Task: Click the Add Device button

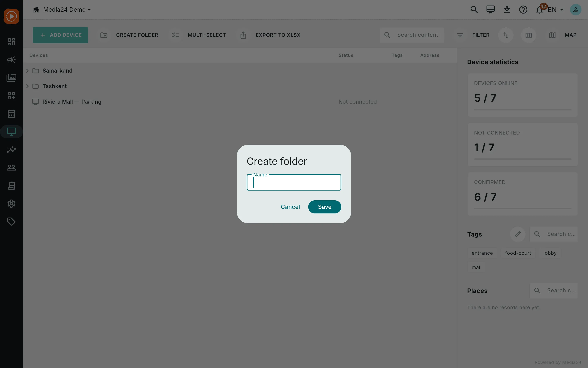Action: pyautogui.click(x=60, y=35)
